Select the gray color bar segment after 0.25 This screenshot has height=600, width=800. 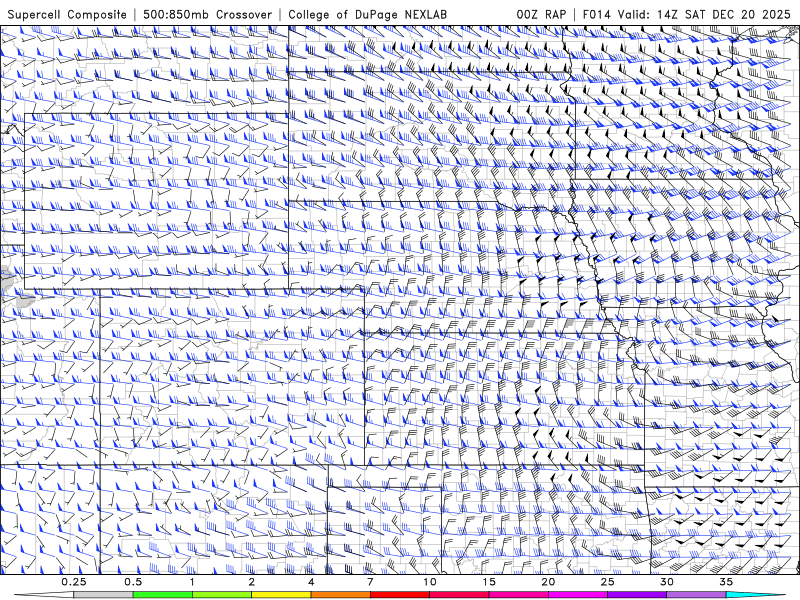pos(103,595)
